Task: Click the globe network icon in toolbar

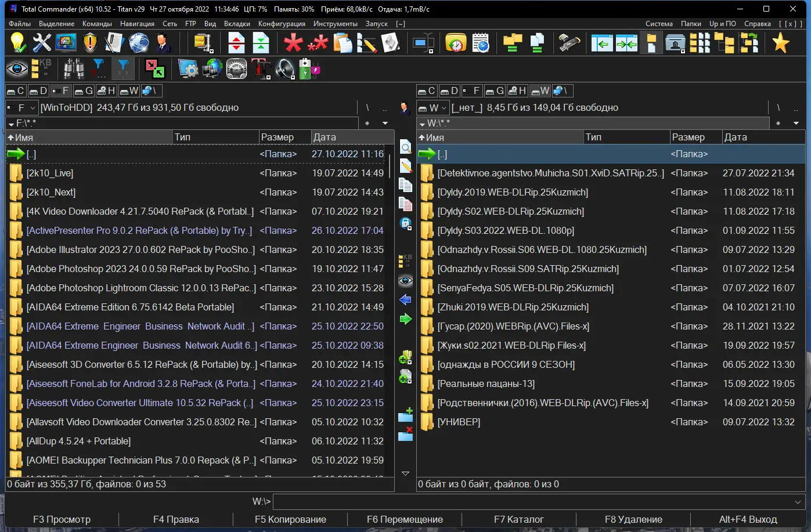Action: tap(139, 44)
